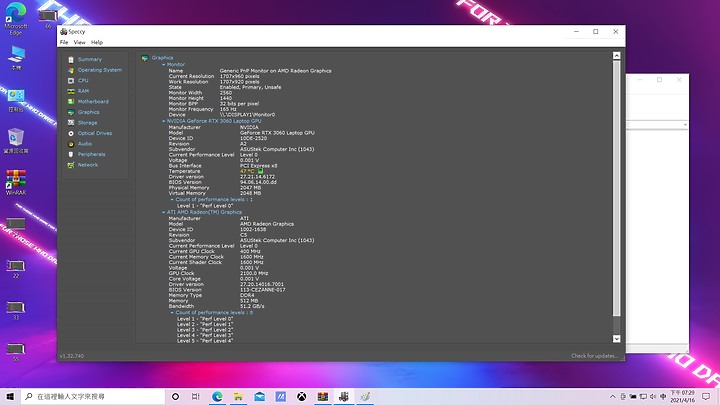The height and width of the screenshot is (405, 720).
Task: Click the Windows search input box
Action: click(x=93, y=396)
